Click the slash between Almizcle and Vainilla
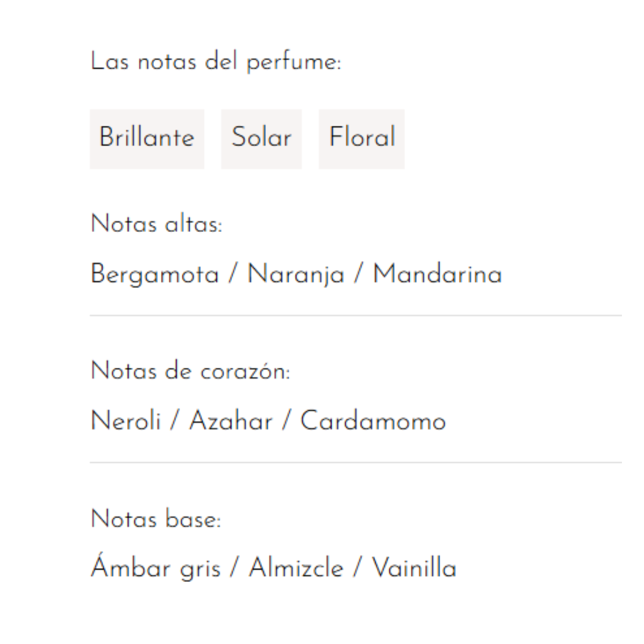Viewport: 644px width, 644px height. click(357, 568)
